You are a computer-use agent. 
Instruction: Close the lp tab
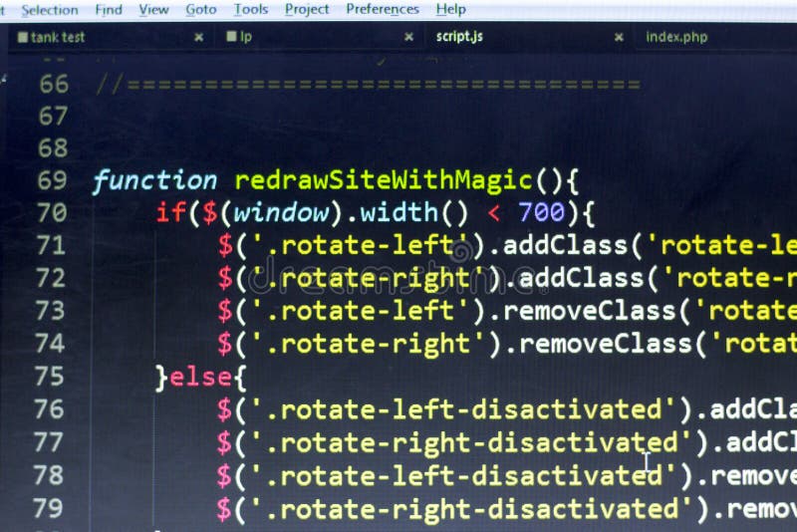coord(408,37)
